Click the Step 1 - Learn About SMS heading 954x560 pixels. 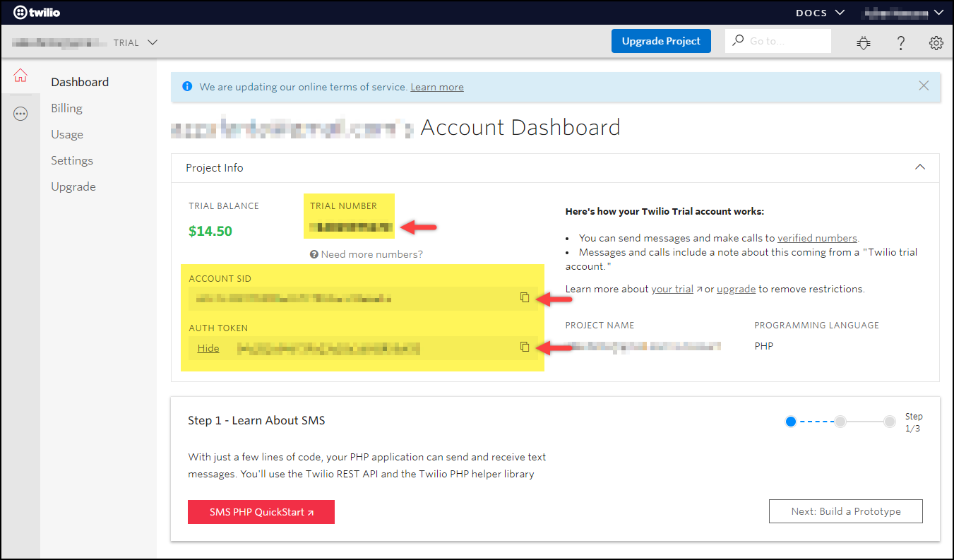[256, 420]
